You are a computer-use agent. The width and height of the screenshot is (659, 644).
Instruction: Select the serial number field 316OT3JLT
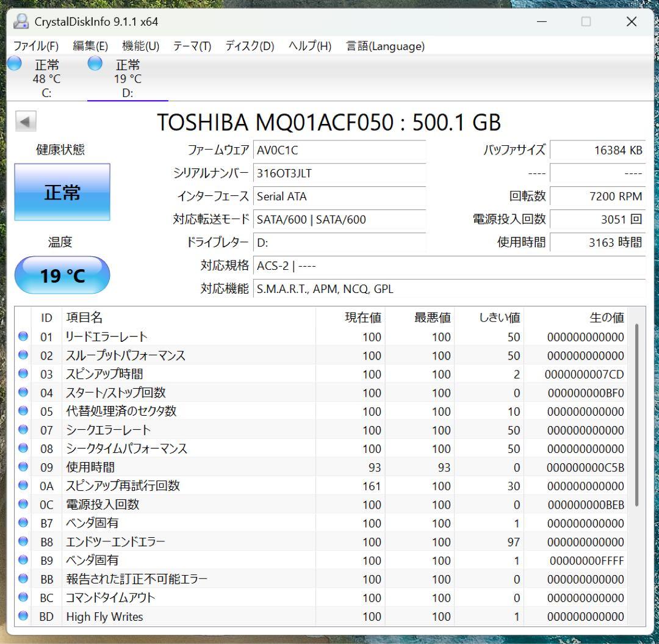click(x=340, y=173)
